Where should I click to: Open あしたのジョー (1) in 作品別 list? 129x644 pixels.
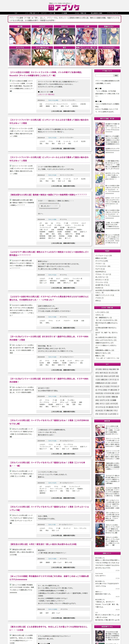coord(102,277)
